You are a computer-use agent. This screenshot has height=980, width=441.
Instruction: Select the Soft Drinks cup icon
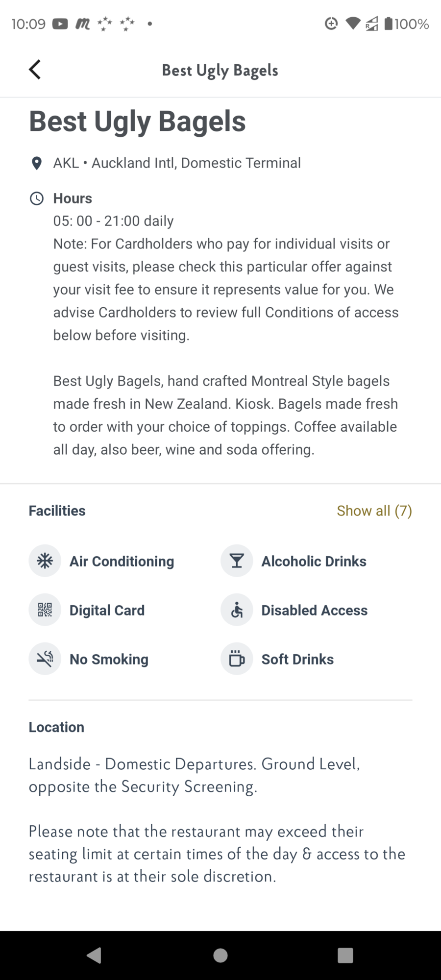(237, 659)
